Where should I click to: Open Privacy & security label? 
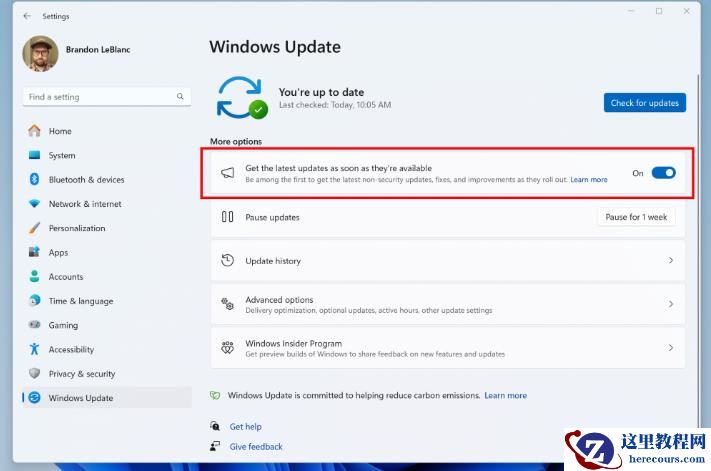(x=82, y=374)
